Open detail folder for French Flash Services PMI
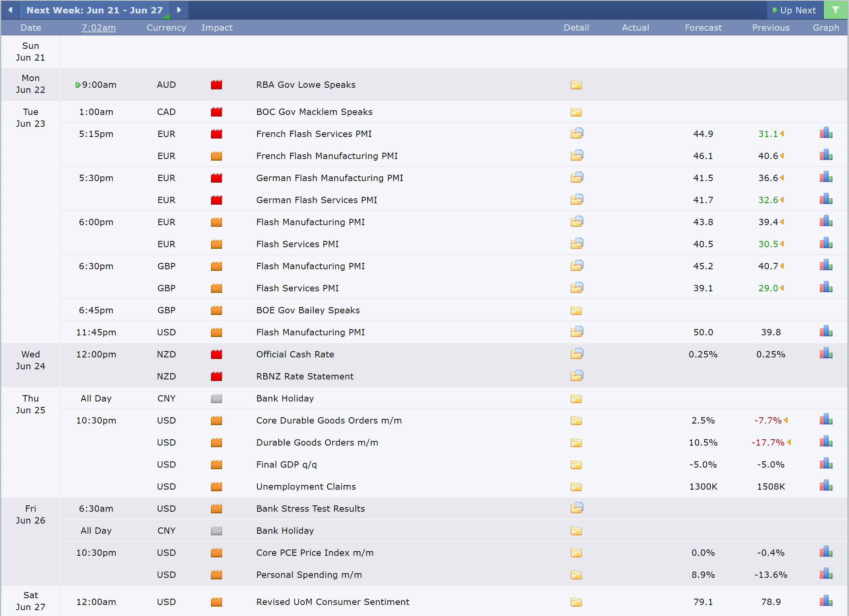Image resolution: width=849 pixels, height=616 pixels. pyautogui.click(x=577, y=133)
